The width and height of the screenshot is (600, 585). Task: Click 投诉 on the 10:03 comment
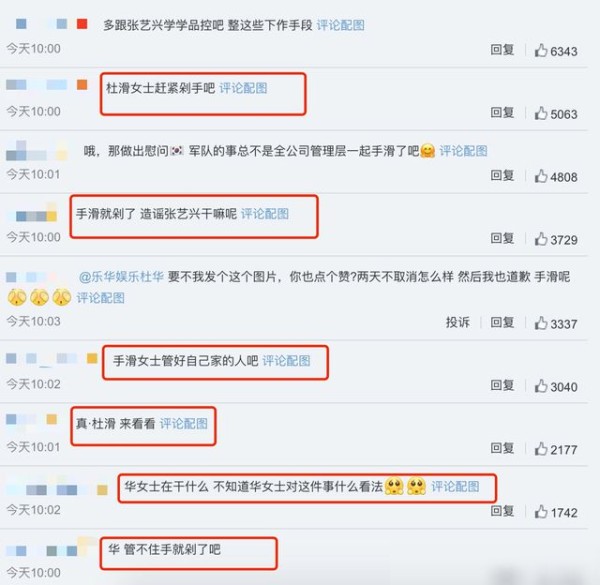(458, 323)
